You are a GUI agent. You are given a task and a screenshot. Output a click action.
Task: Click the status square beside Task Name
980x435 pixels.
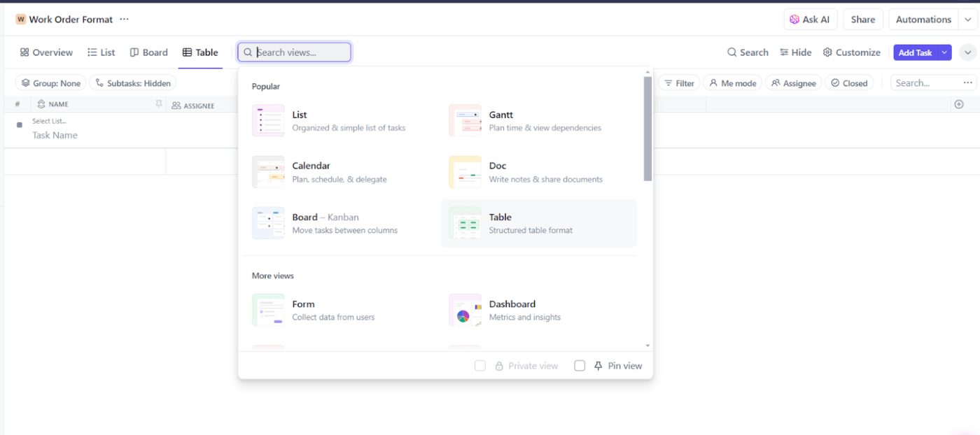[20, 124]
